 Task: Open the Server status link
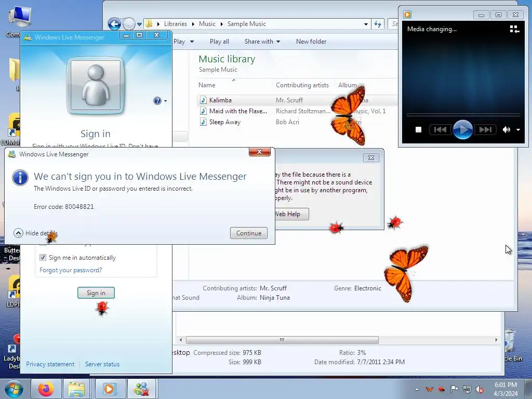coord(102,364)
